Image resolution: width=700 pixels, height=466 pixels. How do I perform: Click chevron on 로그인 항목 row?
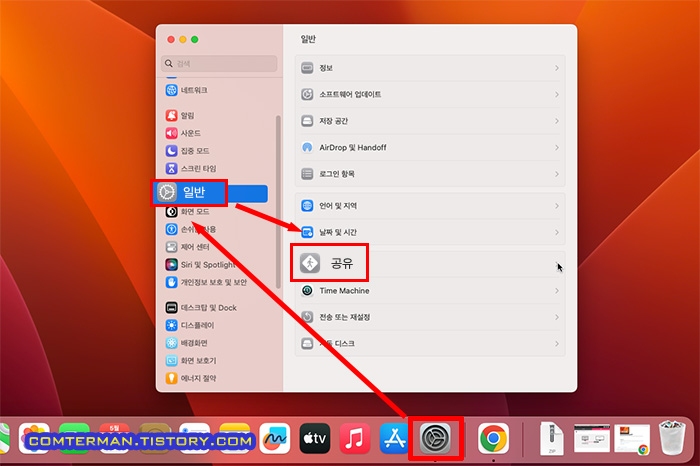[557, 174]
